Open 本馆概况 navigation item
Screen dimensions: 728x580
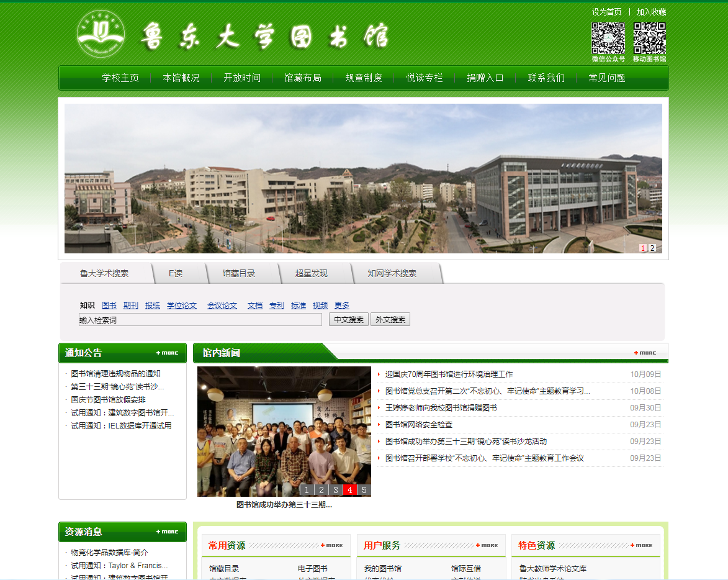point(182,78)
